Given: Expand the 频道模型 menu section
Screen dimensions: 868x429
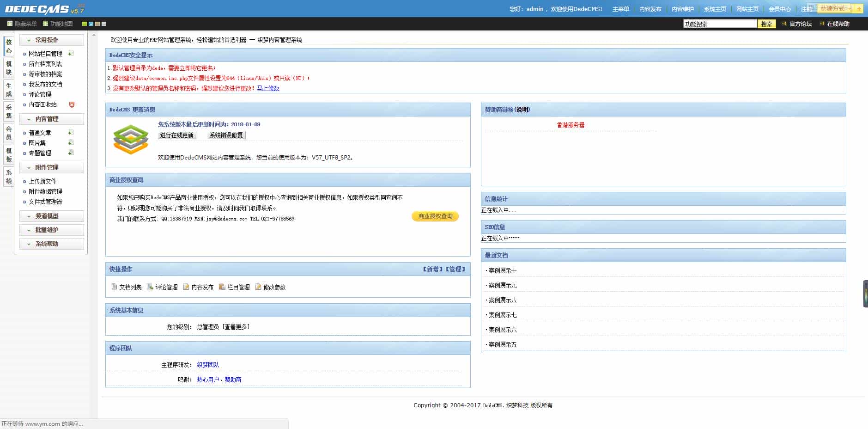Looking at the screenshot, I should point(52,216).
